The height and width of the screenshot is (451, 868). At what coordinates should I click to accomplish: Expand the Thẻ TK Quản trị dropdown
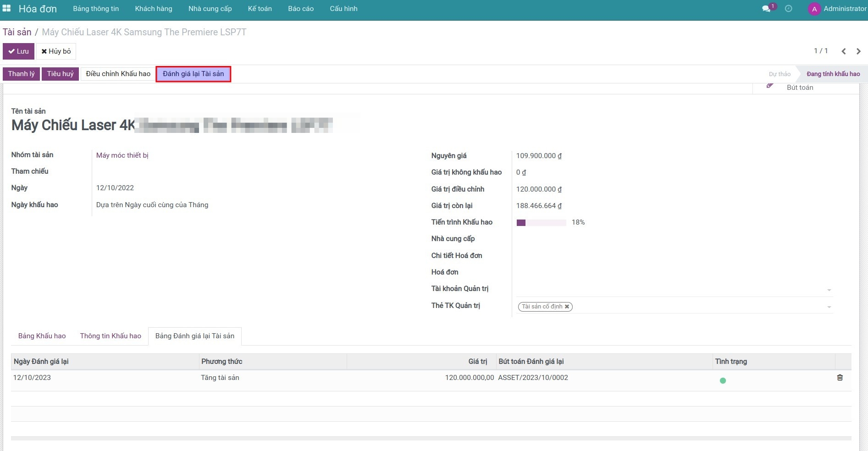pyautogui.click(x=829, y=307)
